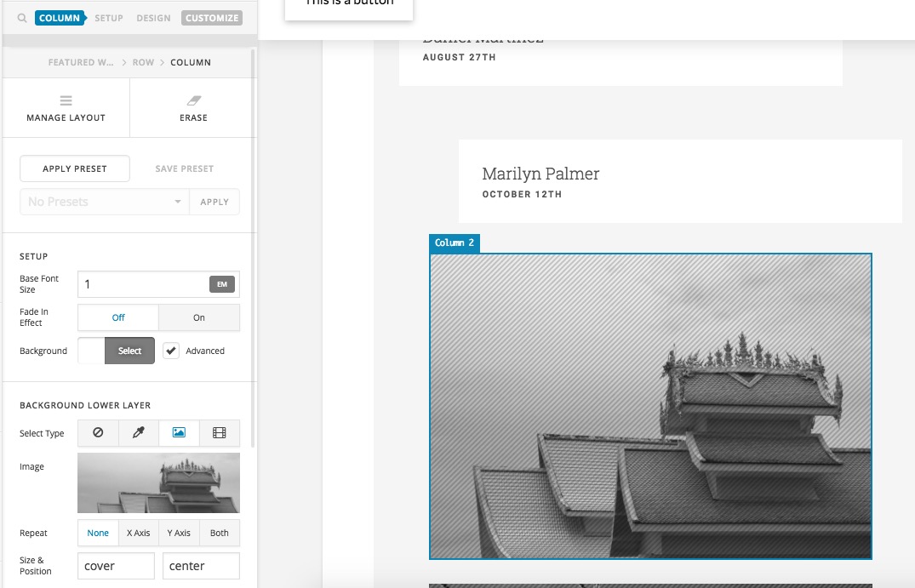
Task: Click the background Select button
Action: pos(129,351)
